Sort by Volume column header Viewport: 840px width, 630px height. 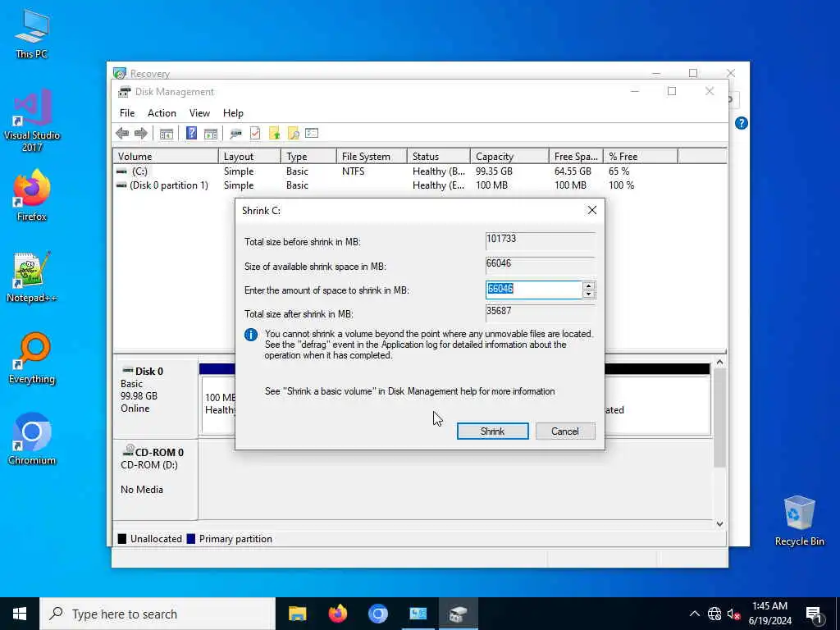pos(166,157)
